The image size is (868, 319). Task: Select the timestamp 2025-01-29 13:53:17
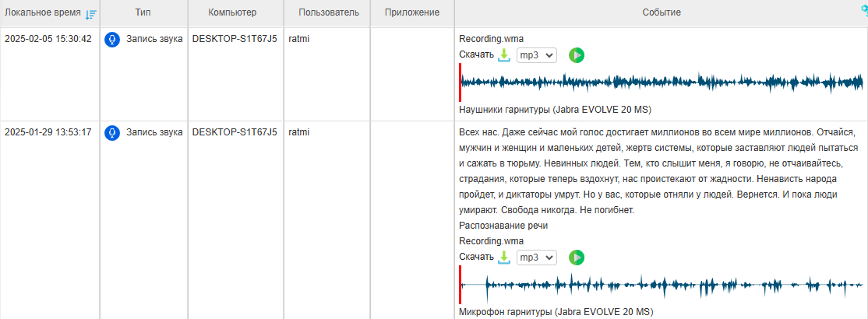[48, 133]
